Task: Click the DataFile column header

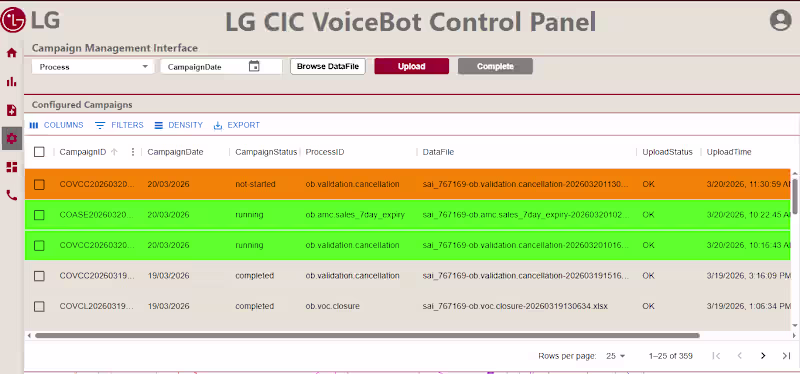Action: click(438, 152)
